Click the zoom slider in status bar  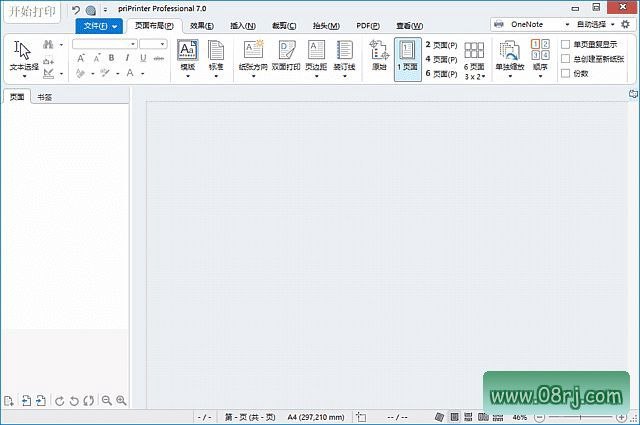coord(580,417)
